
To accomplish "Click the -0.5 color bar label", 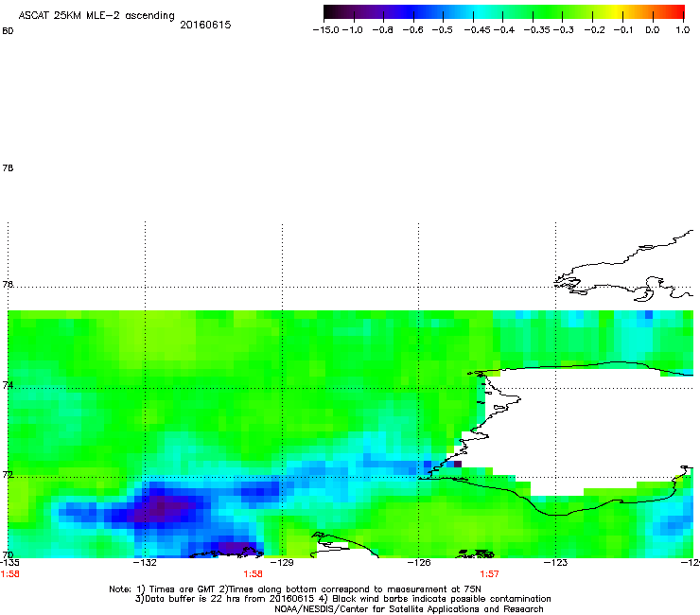I will pos(443,30).
